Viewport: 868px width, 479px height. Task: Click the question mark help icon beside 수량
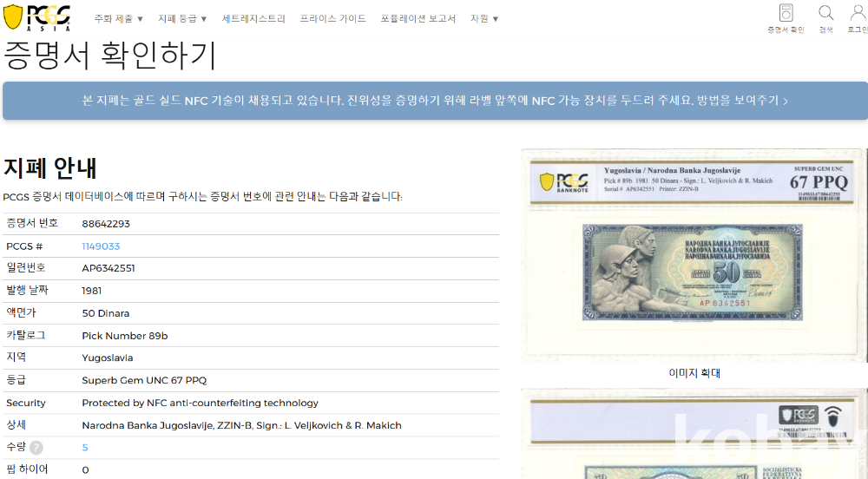coord(36,448)
